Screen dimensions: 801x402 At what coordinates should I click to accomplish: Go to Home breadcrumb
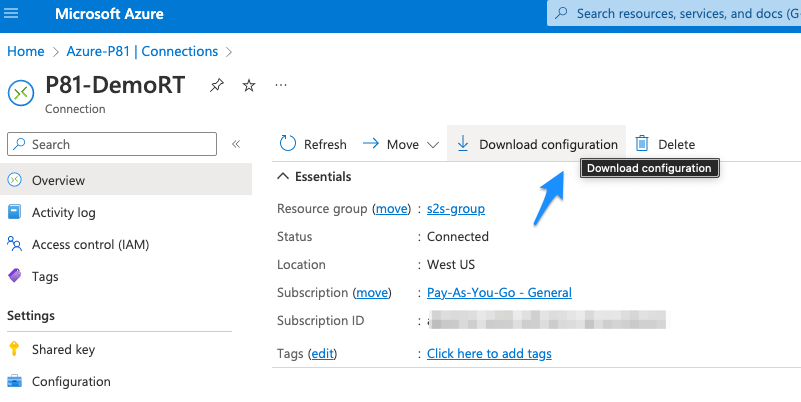point(26,52)
